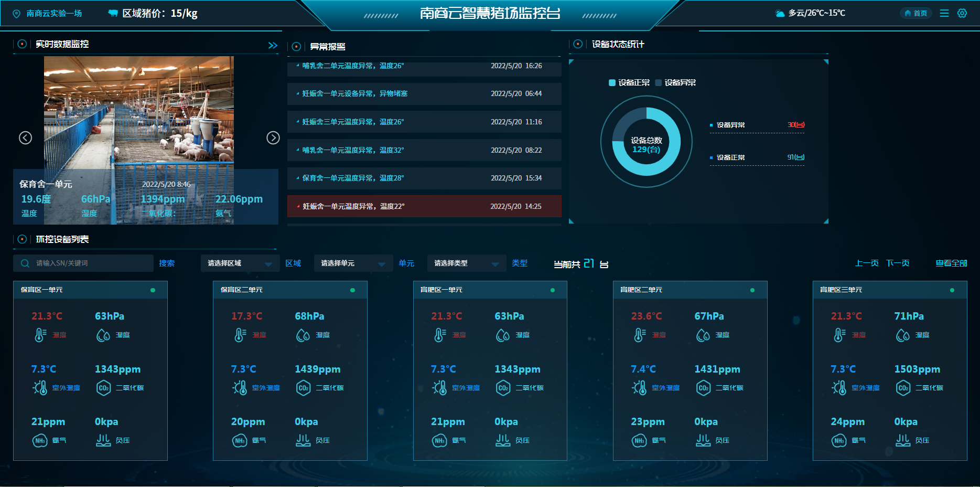Image resolution: width=980 pixels, height=487 pixels.
Task: Toggle status dot on 保育区一单元 card
Action: pos(153,290)
